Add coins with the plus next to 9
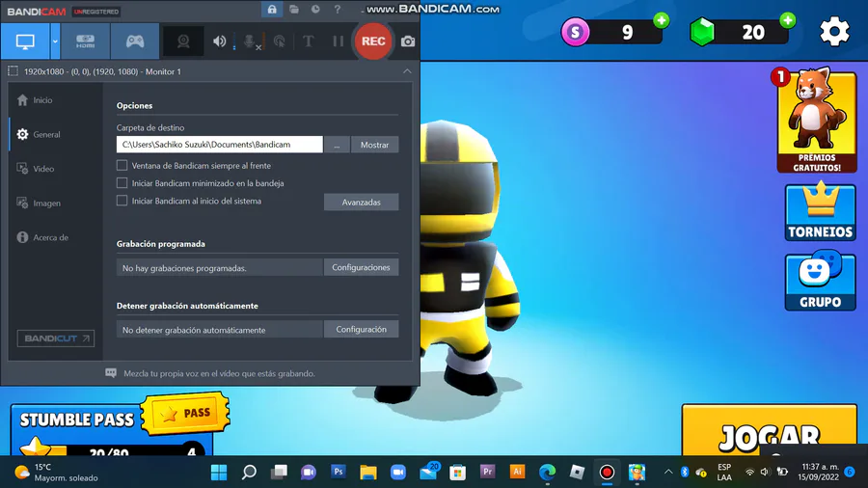 tap(661, 21)
